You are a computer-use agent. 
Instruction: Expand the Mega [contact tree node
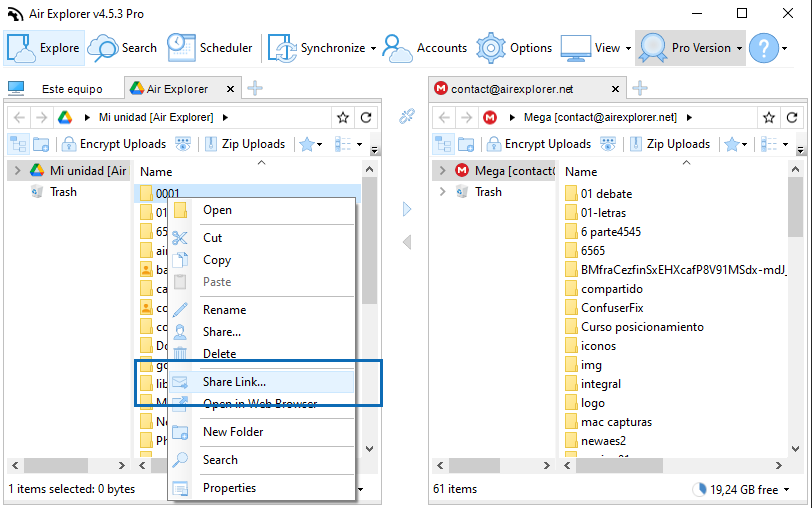(x=442, y=170)
